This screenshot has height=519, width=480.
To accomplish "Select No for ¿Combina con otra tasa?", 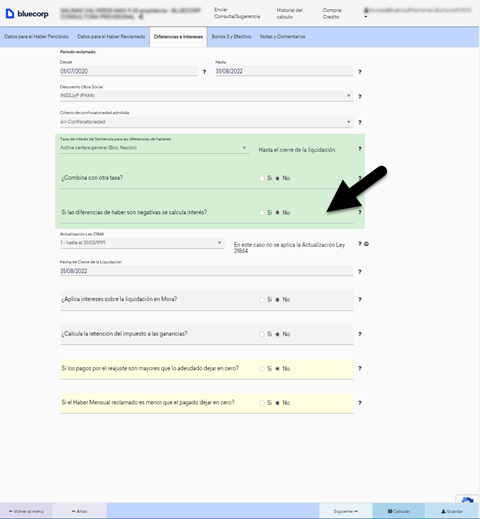I will pyautogui.click(x=277, y=178).
